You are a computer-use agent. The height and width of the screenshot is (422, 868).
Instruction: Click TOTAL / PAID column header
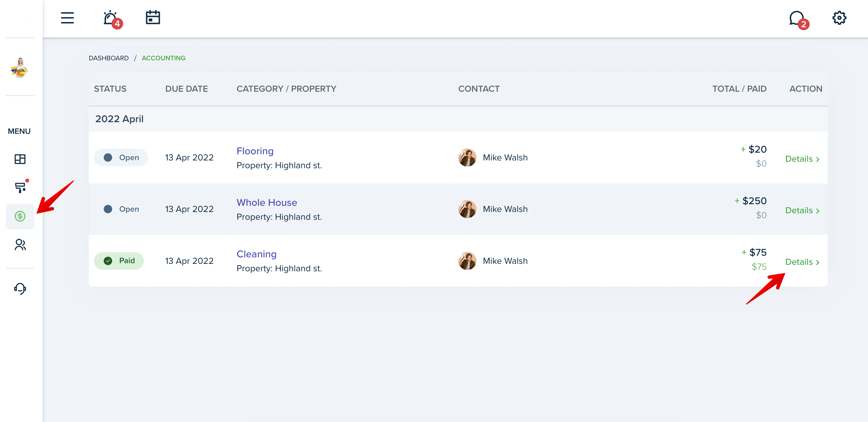point(739,89)
